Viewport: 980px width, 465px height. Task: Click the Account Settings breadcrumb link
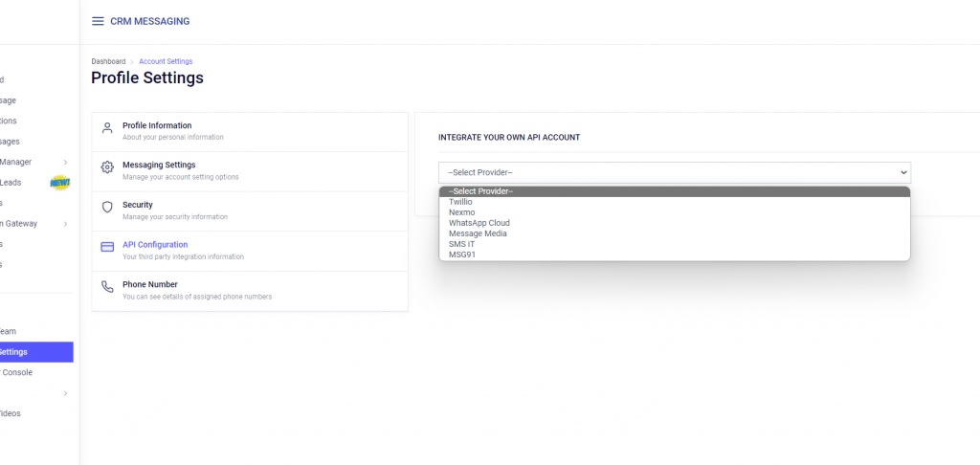coord(166,61)
